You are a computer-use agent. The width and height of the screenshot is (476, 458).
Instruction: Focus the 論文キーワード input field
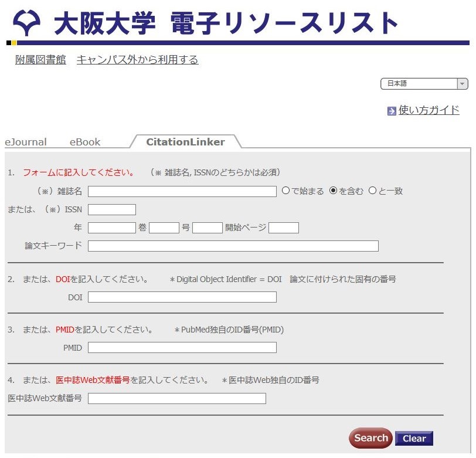pyautogui.click(x=233, y=246)
